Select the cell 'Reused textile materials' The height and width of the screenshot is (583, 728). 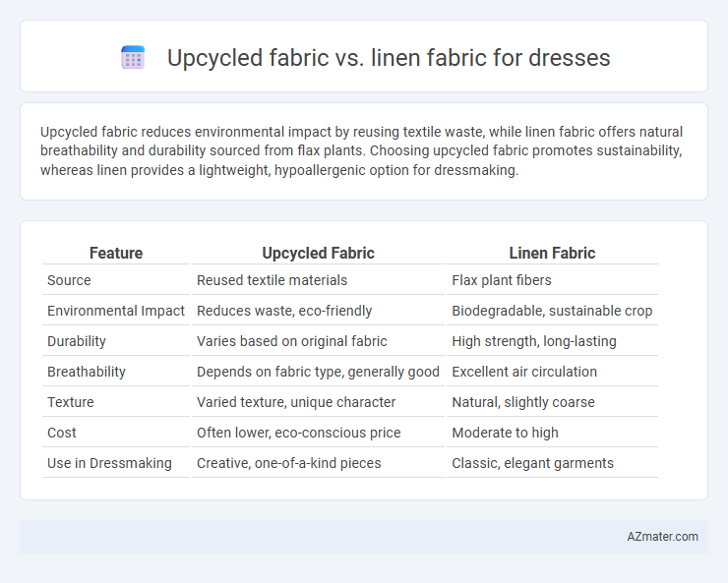[273, 280]
